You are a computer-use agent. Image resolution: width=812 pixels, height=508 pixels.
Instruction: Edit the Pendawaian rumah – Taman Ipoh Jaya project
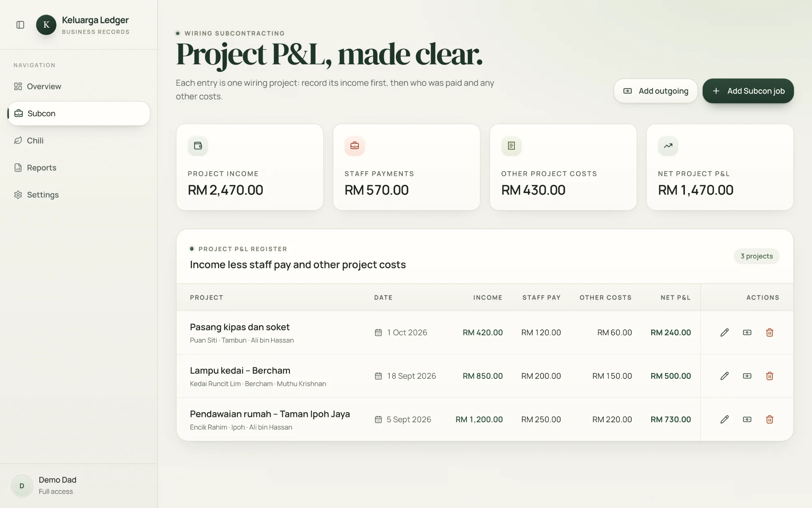(x=725, y=419)
